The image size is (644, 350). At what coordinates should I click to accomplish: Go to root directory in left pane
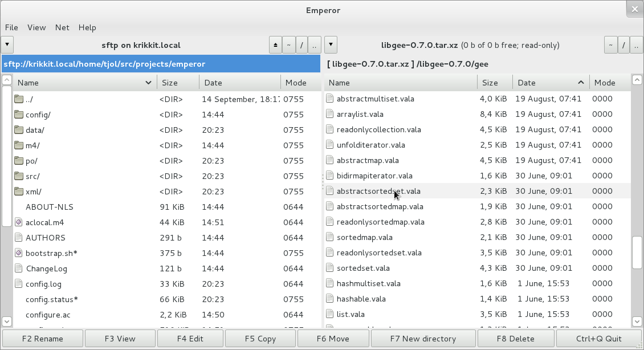tap(301, 45)
